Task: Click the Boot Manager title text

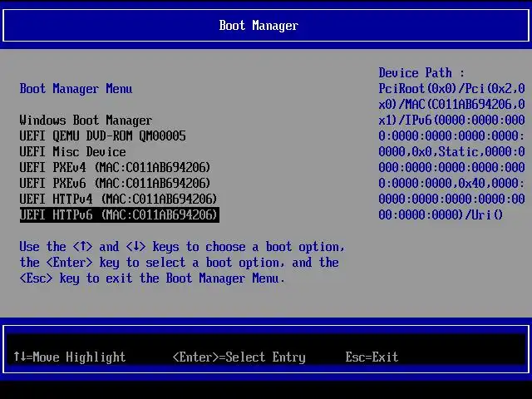Action: pos(259,26)
